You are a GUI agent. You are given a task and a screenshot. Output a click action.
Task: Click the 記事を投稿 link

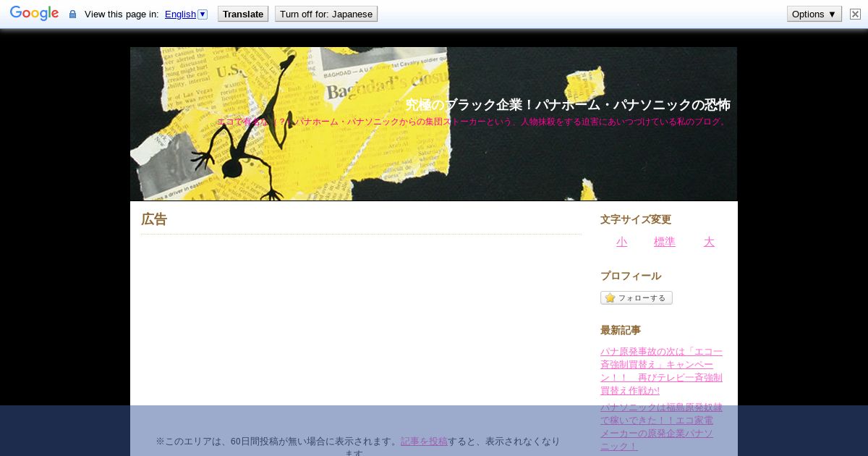[x=424, y=441]
